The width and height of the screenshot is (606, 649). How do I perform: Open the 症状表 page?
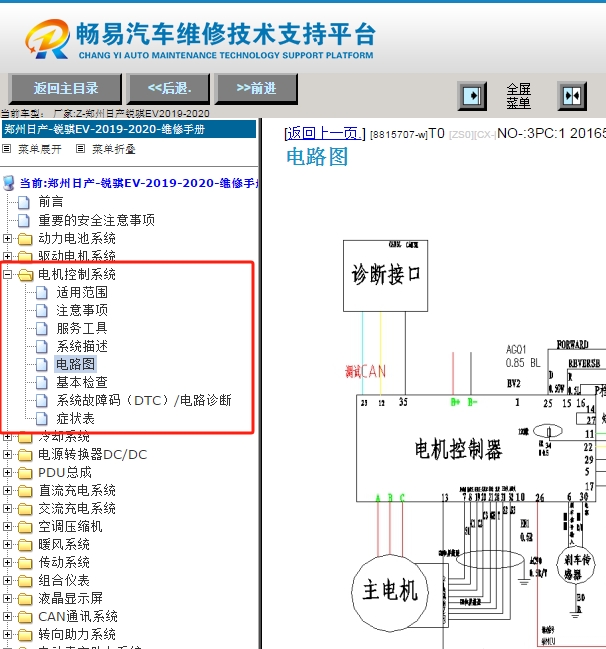coord(75,418)
